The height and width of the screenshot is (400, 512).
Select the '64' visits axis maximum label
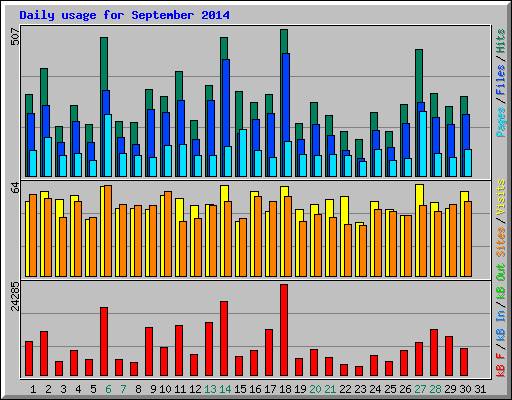click(x=15, y=188)
